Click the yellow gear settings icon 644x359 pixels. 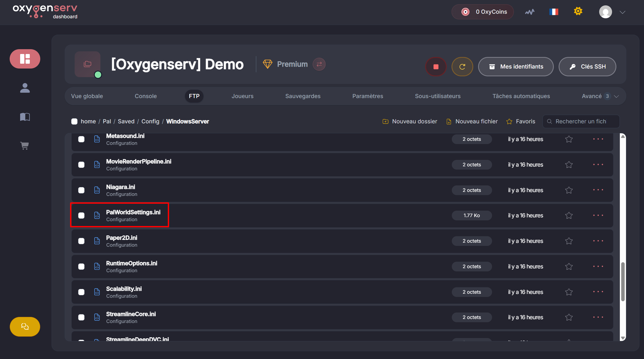[578, 12]
